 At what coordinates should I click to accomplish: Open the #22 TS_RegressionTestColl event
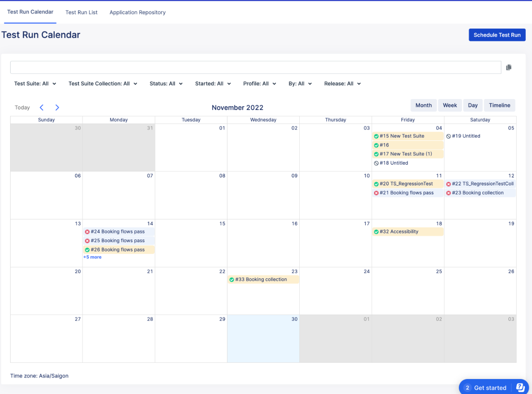480,184
